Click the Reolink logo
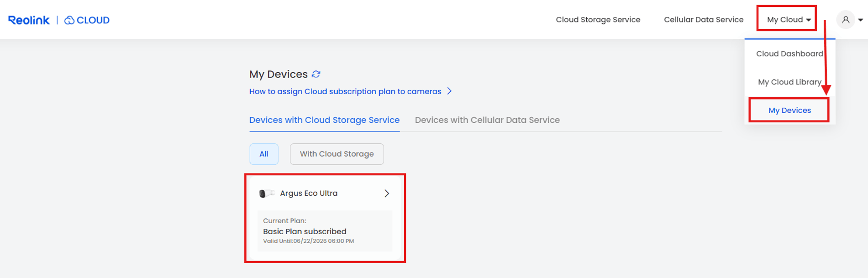Viewport: 868px width, 278px height. point(29,20)
